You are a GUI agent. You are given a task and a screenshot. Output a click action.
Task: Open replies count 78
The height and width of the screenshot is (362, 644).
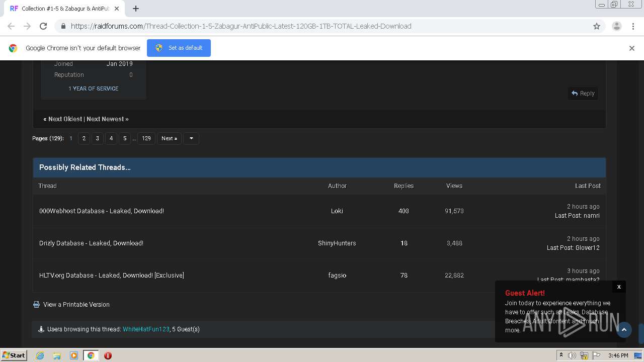point(404,276)
